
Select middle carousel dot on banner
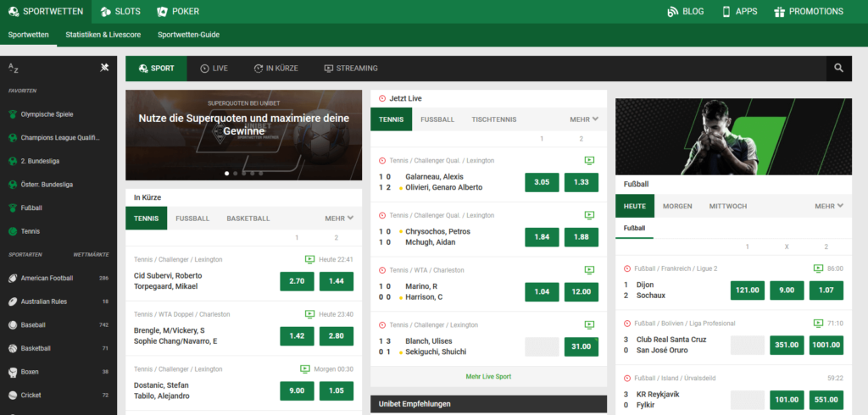tap(243, 173)
